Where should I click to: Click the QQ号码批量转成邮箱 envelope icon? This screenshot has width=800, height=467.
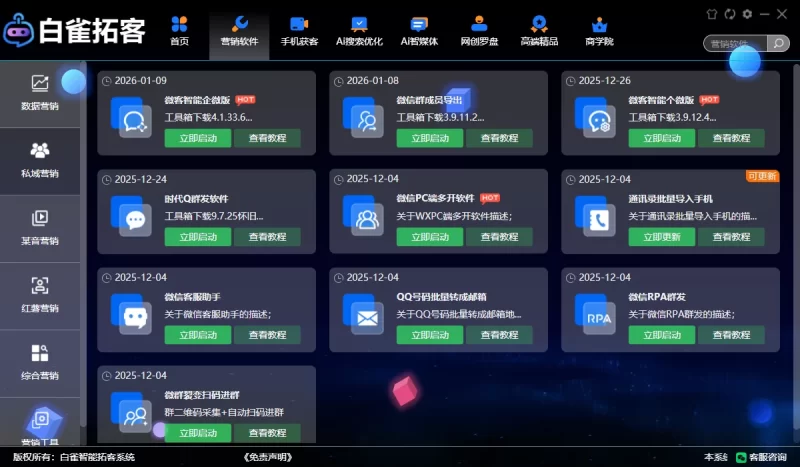click(363, 314)
